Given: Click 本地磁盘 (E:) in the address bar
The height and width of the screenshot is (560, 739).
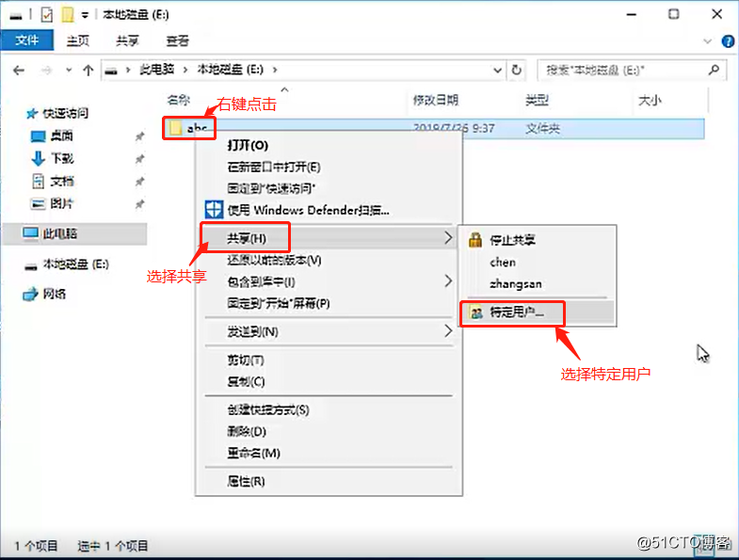Looking at the screenshot, I should click(230, 70).
